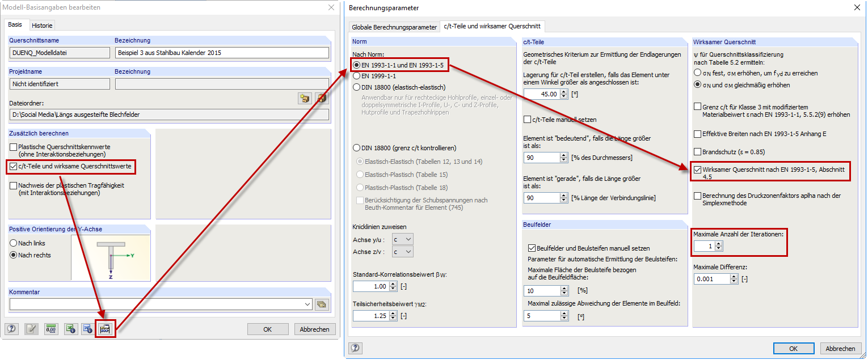The height and width of the screenshot is (360, 868).
Task: Open units and decimal places settings (0.00 icon)
Action: point(50,329)
